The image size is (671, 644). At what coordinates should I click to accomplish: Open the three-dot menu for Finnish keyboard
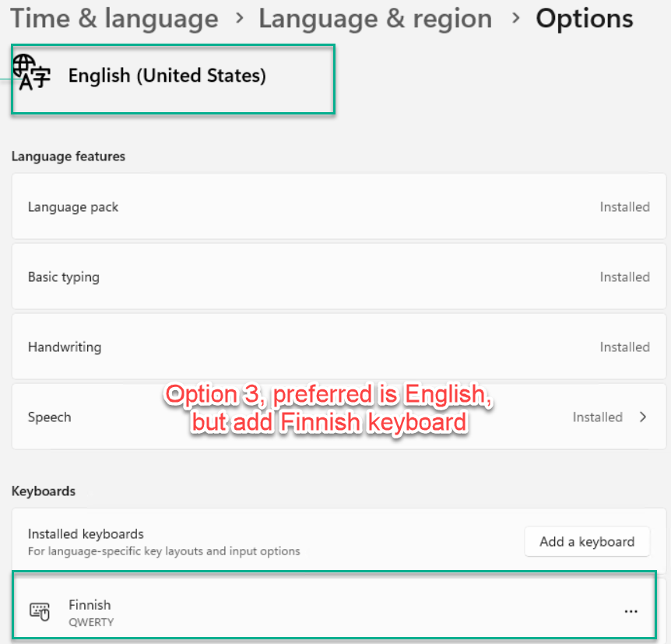(631, 611)
